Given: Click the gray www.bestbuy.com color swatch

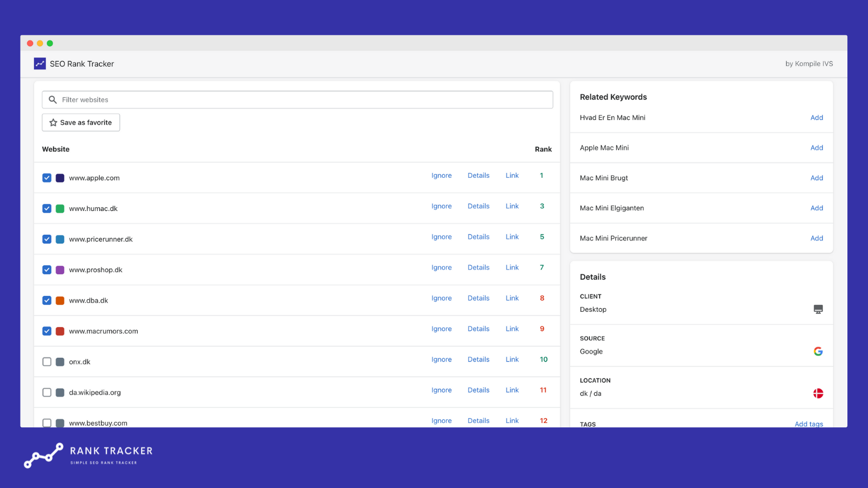Looking at the screenshot, I should (x=60, y=423).
